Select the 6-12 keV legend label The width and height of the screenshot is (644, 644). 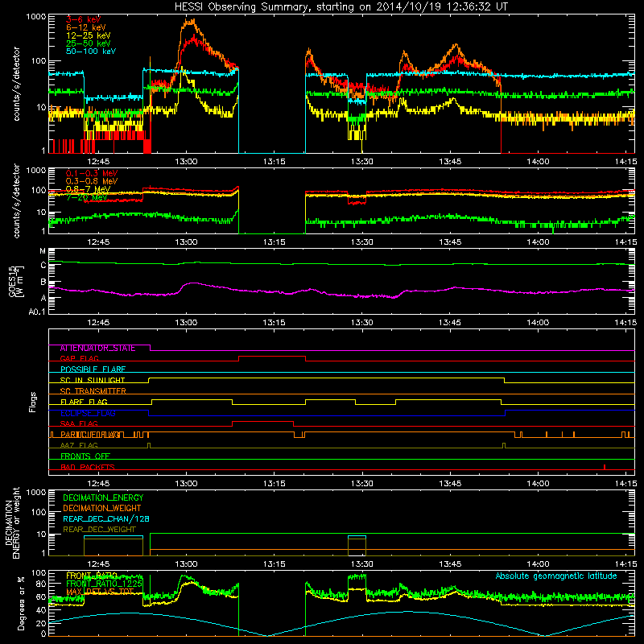coord(86,27)
